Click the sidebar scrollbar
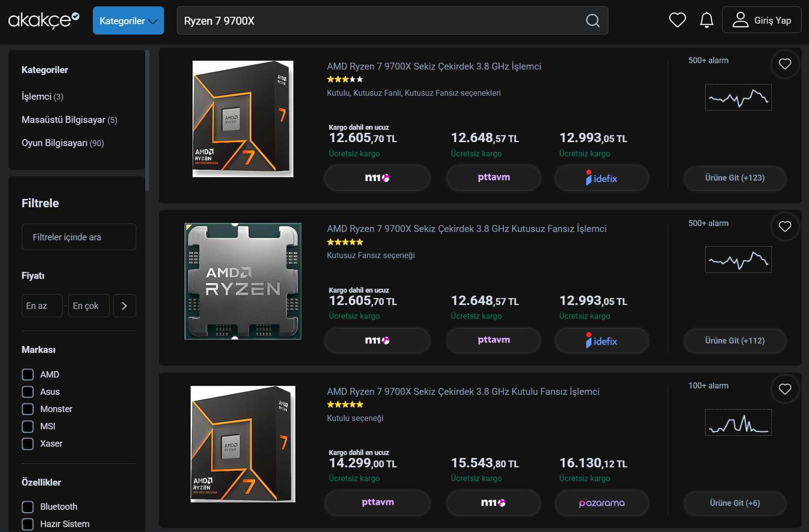The width and height of the screenshot is (809, 532). tap(147, 121)
